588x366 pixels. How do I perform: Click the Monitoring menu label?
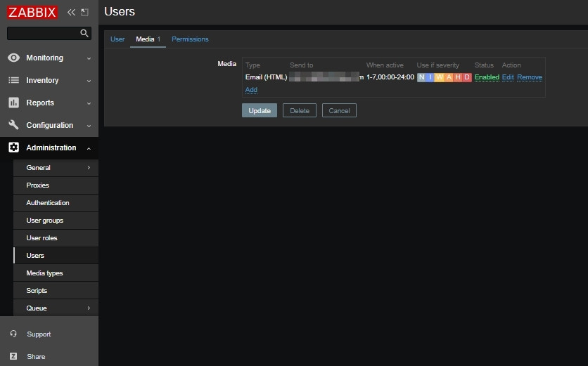pyautogui.click(x=44, y=58)
